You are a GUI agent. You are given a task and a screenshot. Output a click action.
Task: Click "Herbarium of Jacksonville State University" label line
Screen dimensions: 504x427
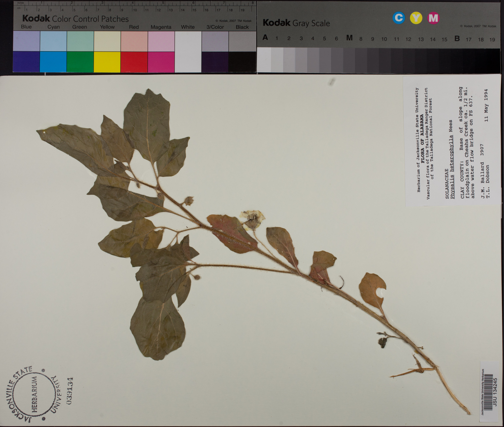(418, 140)
